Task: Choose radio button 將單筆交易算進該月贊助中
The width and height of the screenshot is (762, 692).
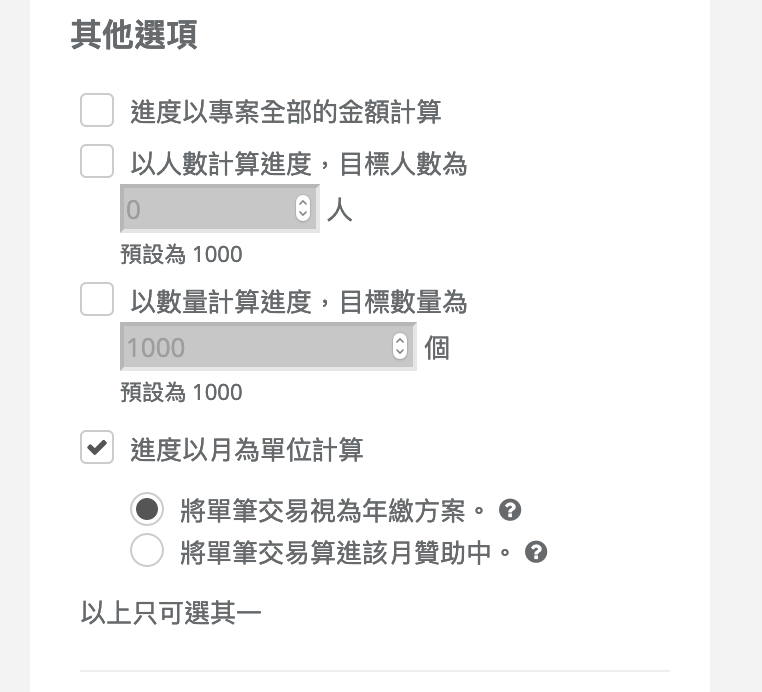Action: tap(147, 550)
